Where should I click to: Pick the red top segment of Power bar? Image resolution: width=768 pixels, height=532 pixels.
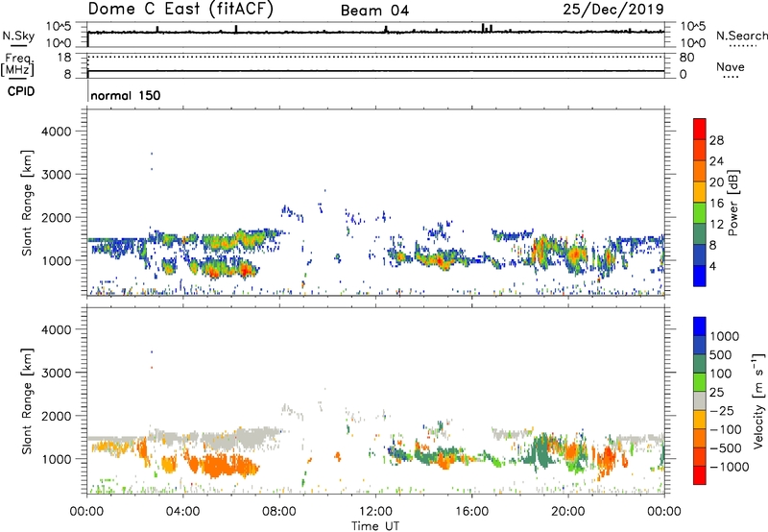[x=700, y=130]
